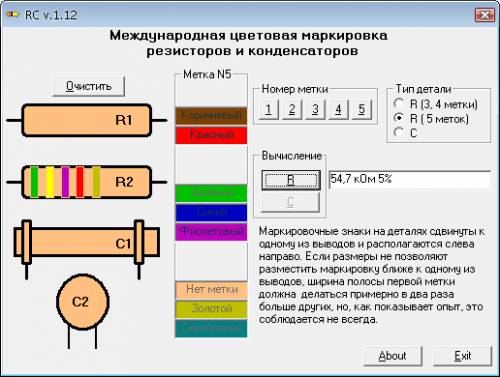The image size is (500, 377).
Task: Click the Exit button
Action: coord(463,356)
